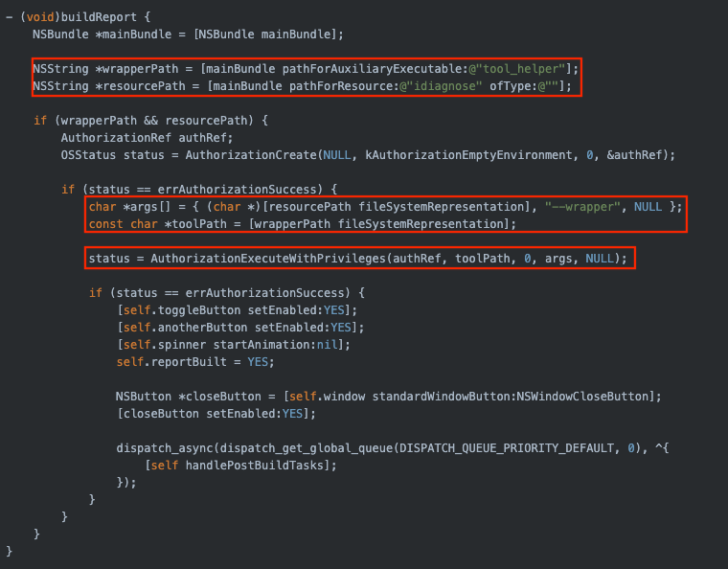Click the reportBuilt property assignment
This screenshot has height=569, width=728.
[194, 362]
